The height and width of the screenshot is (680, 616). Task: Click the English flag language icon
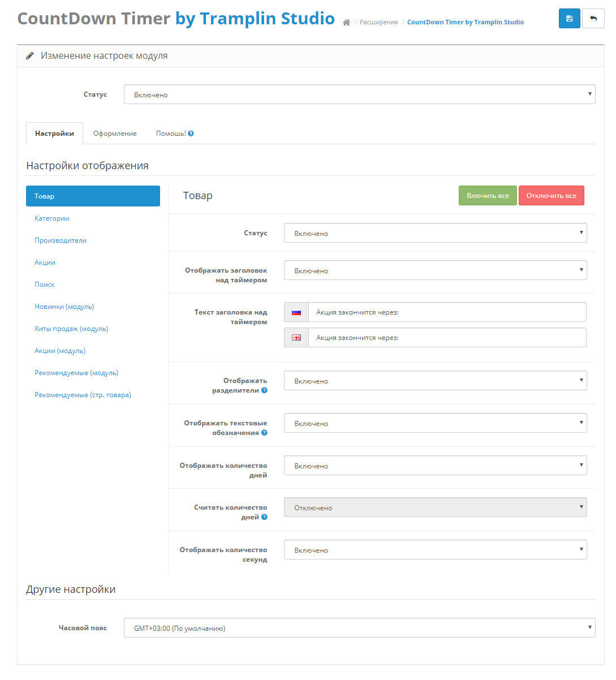click(296, 338)
